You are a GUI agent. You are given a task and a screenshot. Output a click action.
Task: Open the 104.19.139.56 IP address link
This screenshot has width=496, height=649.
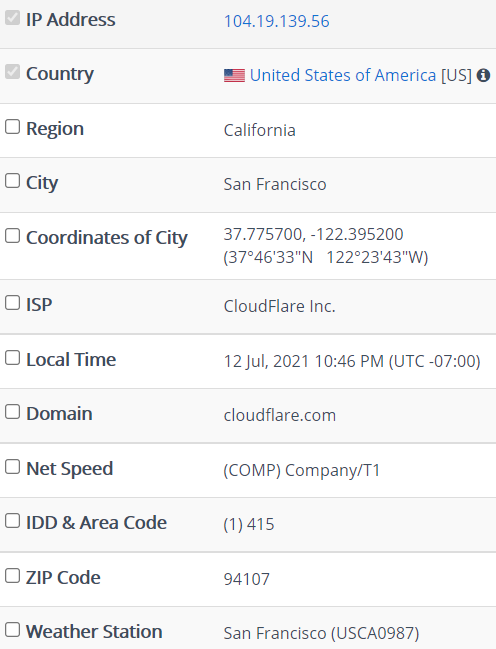click(277, 21)
